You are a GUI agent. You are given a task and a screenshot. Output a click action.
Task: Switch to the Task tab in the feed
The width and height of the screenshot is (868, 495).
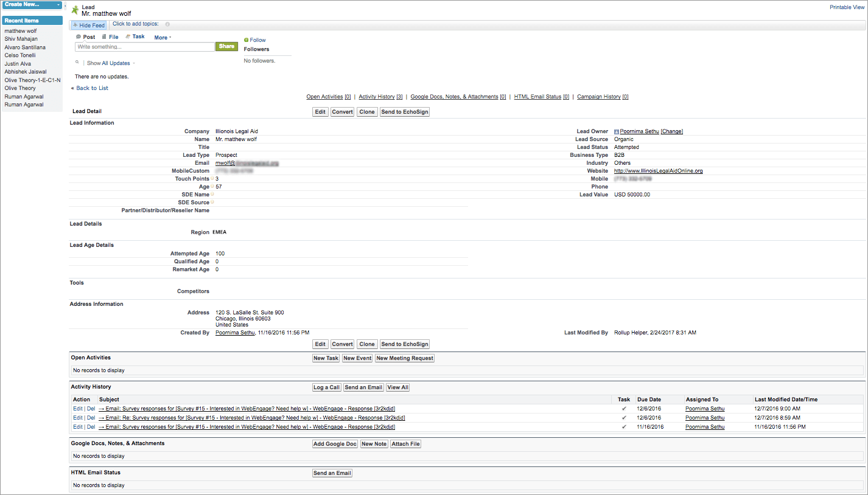click(138, 37)
